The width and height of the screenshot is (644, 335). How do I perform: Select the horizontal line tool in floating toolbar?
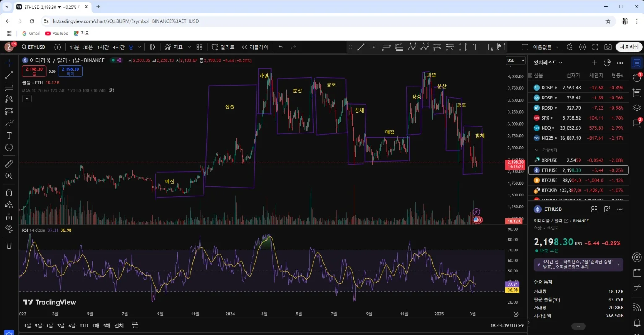point(374,47)
